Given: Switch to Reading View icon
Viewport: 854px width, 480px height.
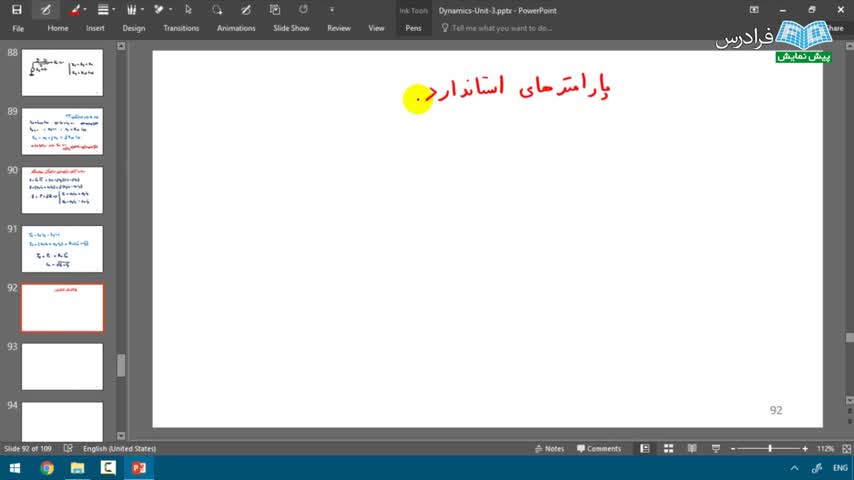Looking at the screenshot, I should [x=692, y=448].
